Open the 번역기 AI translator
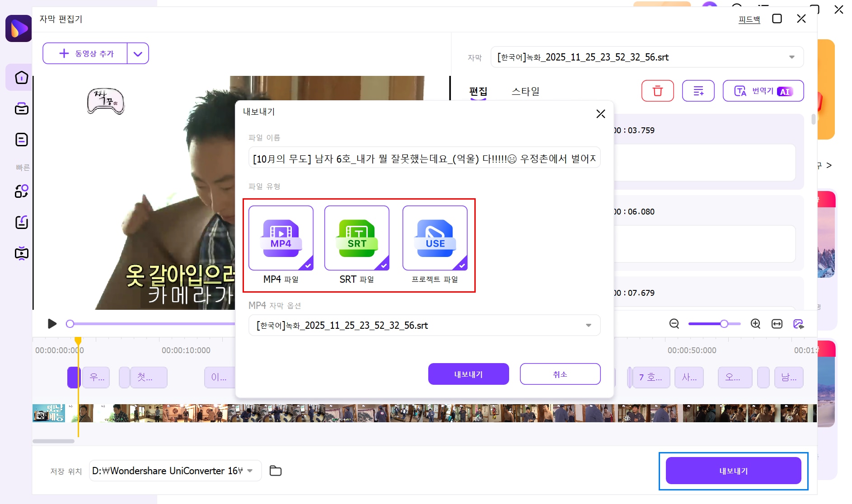This screenshot has height=504, width=852. click(x=763, y=91)
